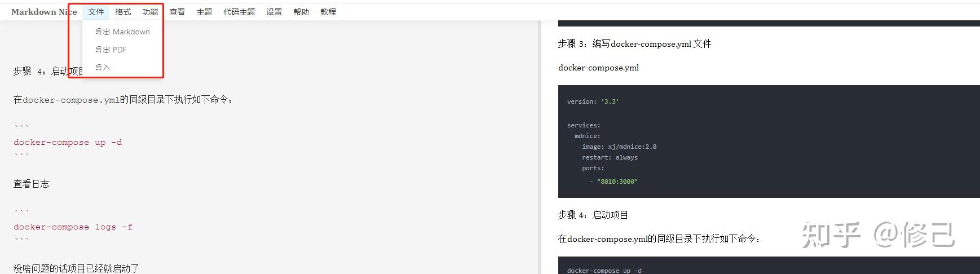Open the 格式 menu

123,12
